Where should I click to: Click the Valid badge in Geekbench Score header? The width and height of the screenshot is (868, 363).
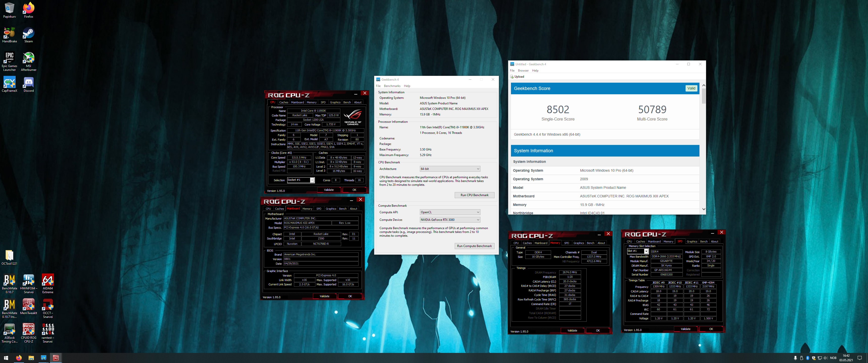691,88
